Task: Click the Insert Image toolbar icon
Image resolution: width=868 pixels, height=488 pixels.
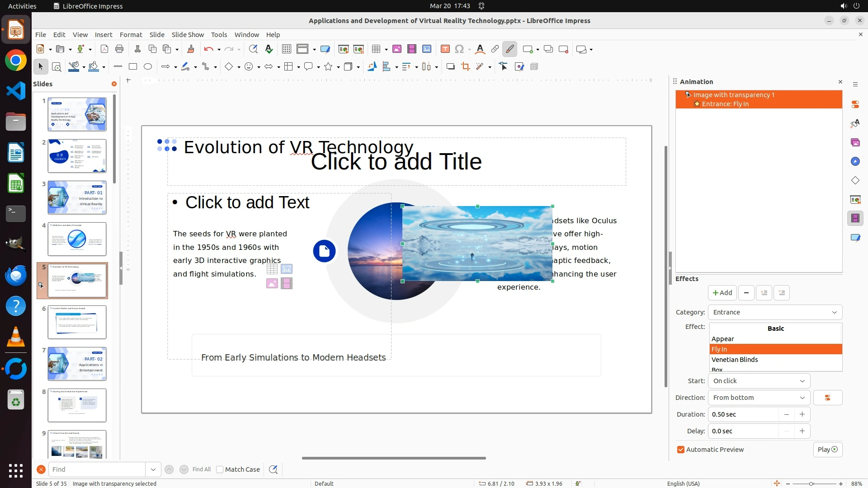Action: pos(397,49)
